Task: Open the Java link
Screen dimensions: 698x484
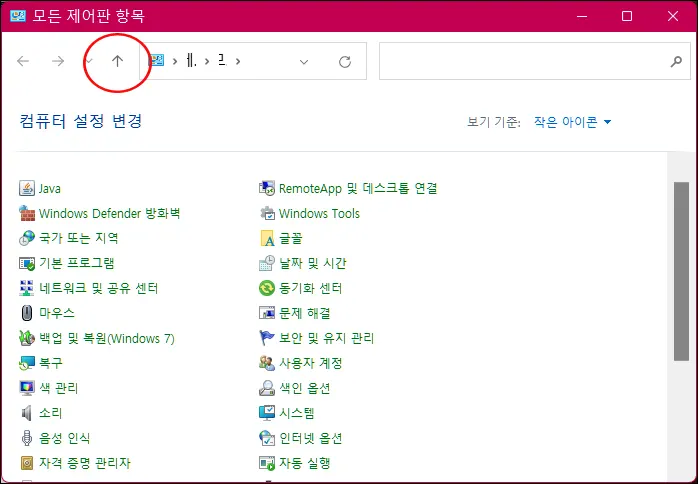Action: (49, 188)
